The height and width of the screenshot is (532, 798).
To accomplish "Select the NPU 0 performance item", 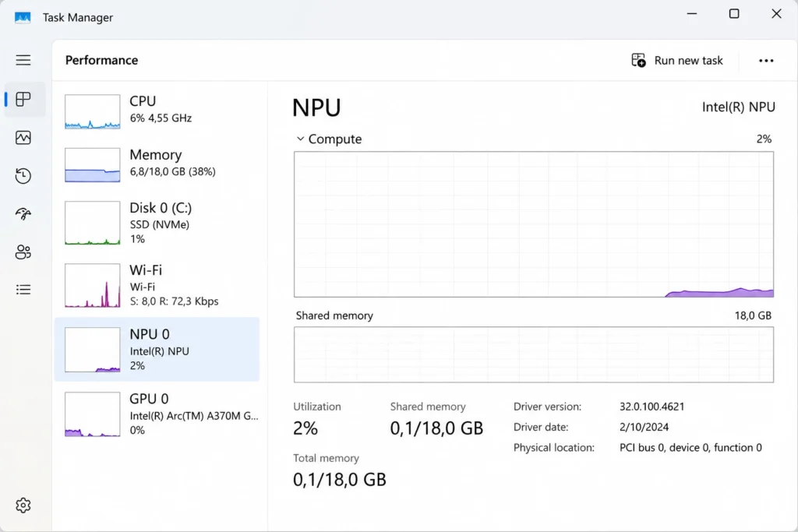I will [157, 350].
